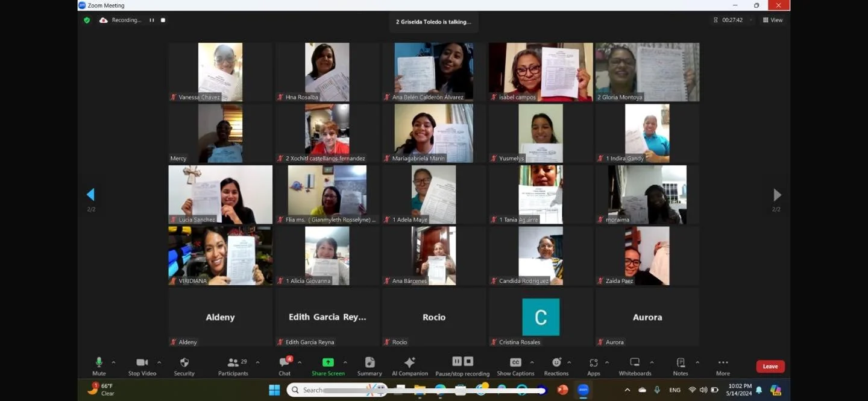Screen dimensions: 868x401
Task: Click the green encryption shield icon
Action: coord(87,20)
